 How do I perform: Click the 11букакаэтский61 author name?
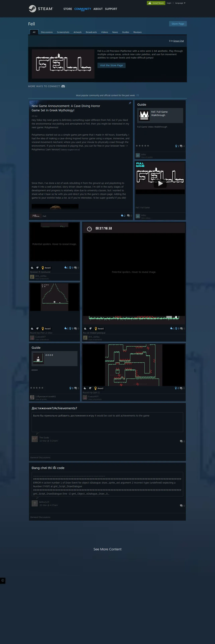pyautogui.click(x=46, y=397)
